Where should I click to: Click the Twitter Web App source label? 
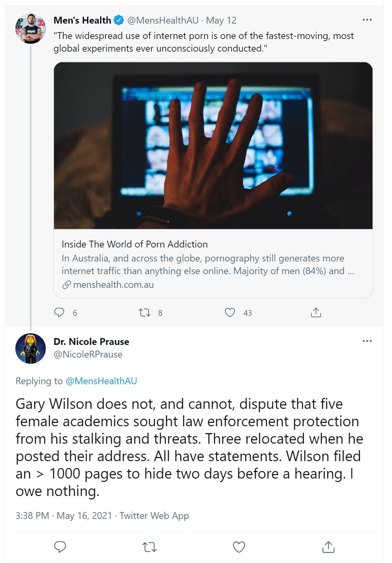click(154, 515)
